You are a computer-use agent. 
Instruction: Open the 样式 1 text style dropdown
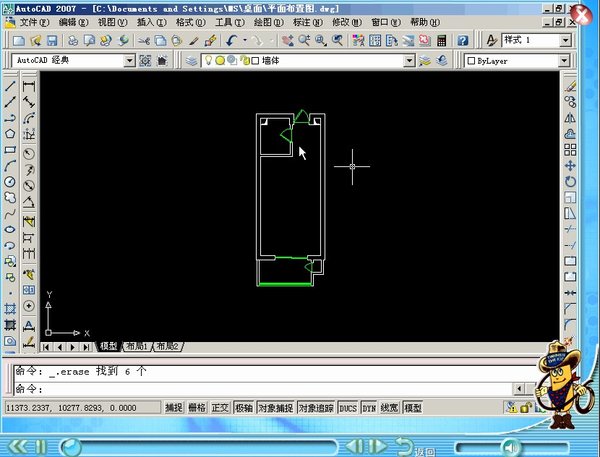click(565, 40)
